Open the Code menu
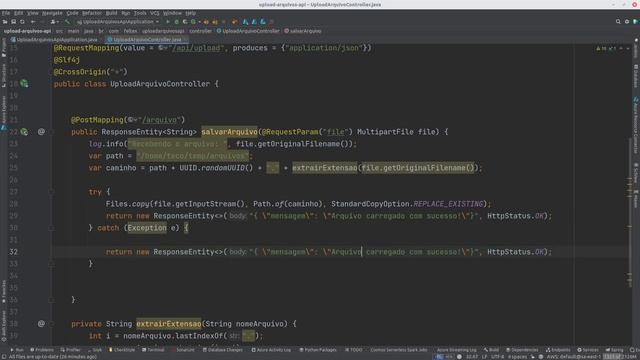The width and height of the screenshot is (640, 360). pyautogui.click(x=72, y=13)
